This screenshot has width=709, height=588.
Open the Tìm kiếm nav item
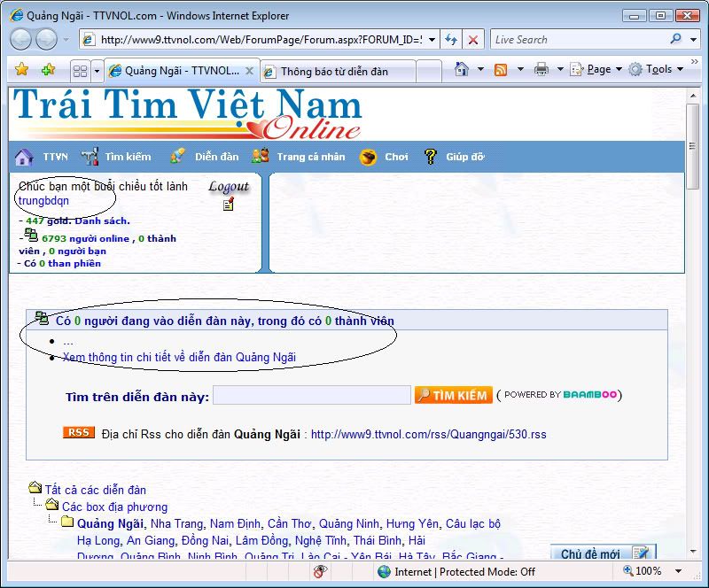tap(128, 157)
